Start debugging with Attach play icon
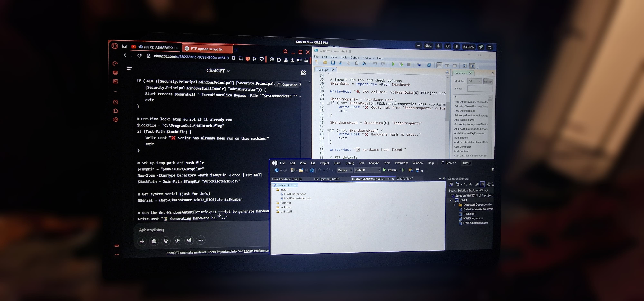The width and height of the screenshot is (644, 301). (384, 170)
